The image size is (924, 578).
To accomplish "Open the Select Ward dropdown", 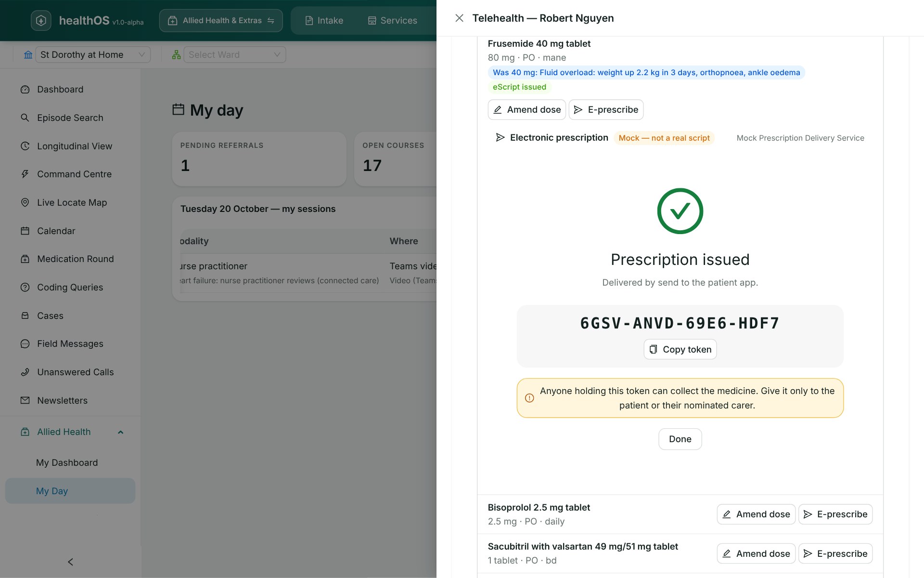I will (x=235, y=55).
